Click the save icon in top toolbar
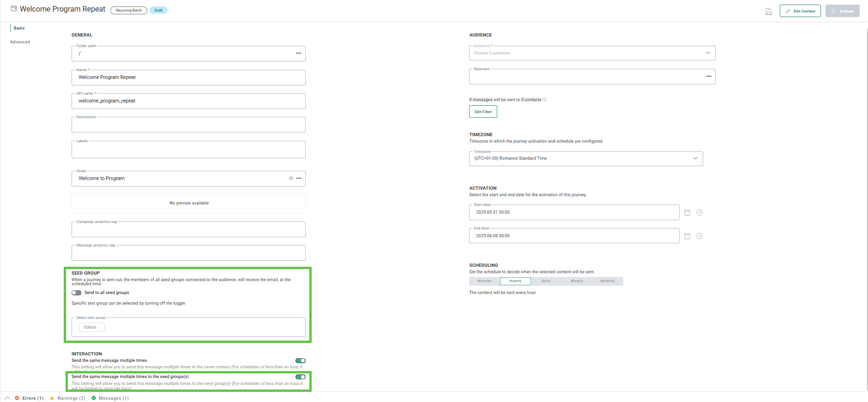 click(x=768, y=12)
